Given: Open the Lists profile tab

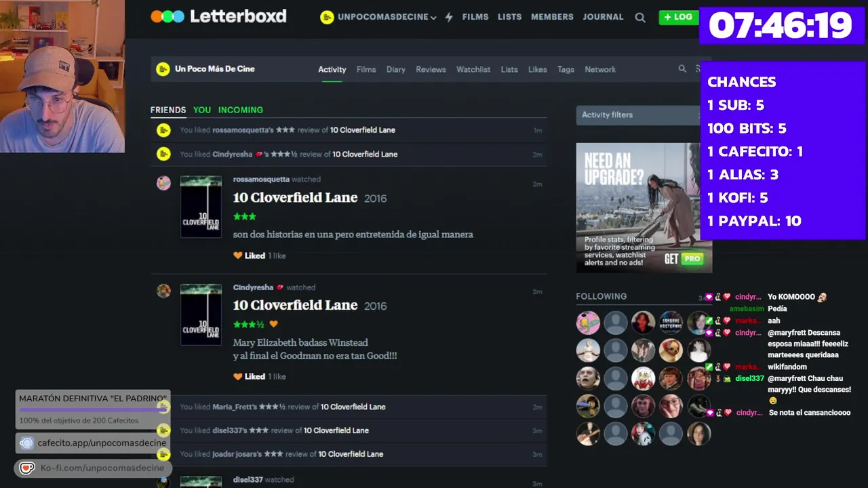Looking at the screenshot, I should tap(509, 69).
